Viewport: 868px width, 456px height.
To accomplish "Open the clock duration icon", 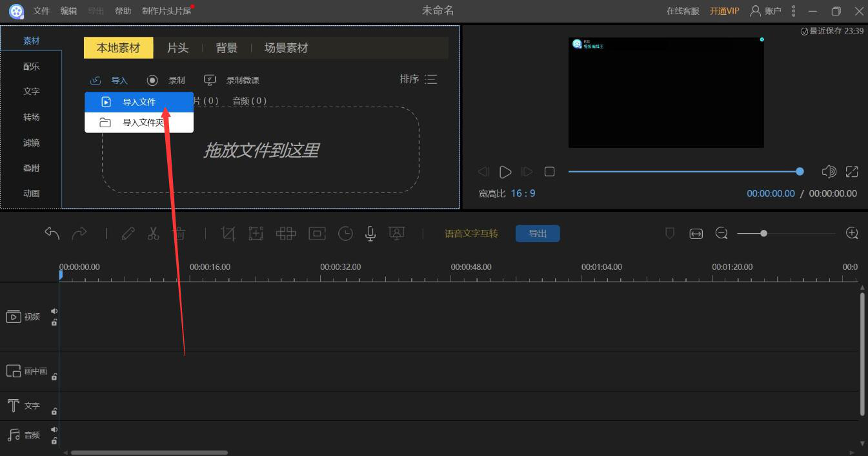I will [x=346, y=234].
